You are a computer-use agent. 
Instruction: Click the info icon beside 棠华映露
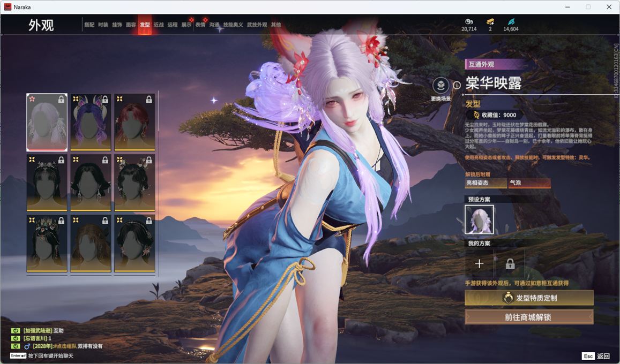(x=457, y=85)
